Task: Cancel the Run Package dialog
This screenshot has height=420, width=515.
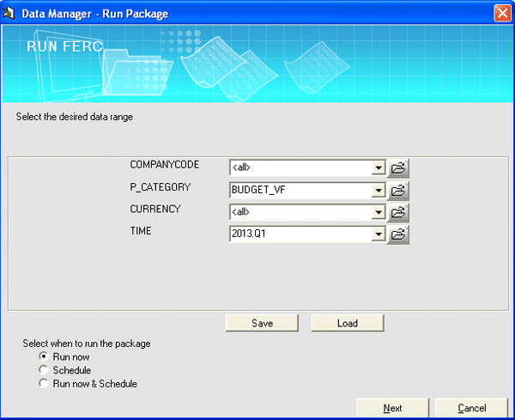Action: pyautogui.click(x=471, y=408)
